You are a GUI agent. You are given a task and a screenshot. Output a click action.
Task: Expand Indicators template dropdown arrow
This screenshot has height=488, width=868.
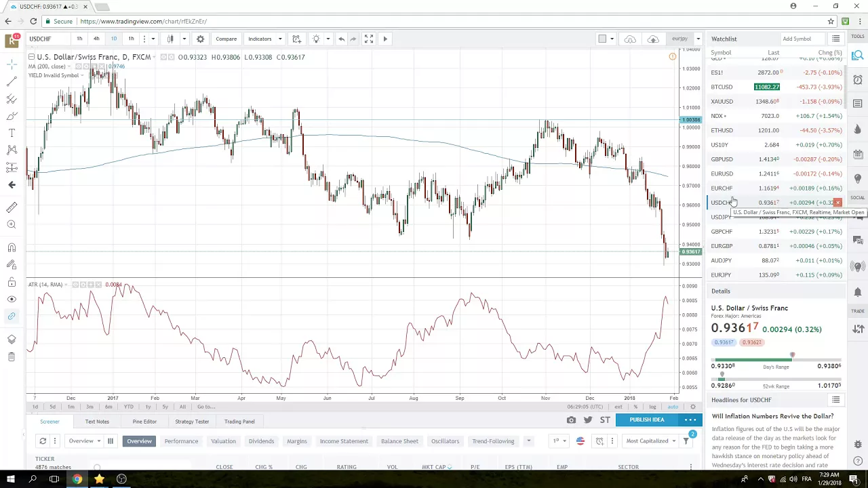click(279, 39)
